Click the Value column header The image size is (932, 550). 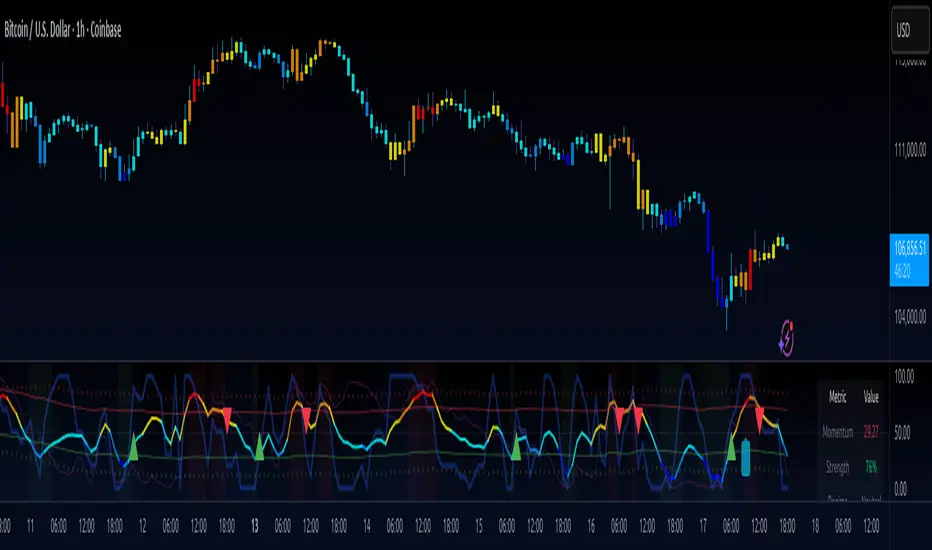tap(871, 397)
